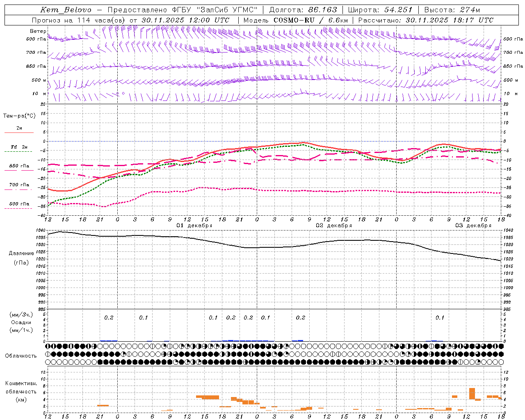Click the '(мм/1ч.)' precipitation unit label
Screen dimensions: 525x420
pos(21,330)
